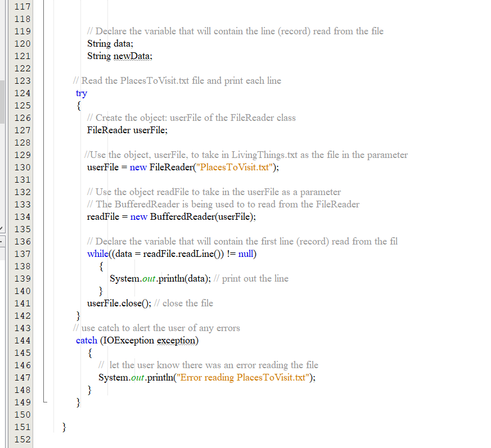Click the '// close the file' comment
Viewport: 491px width, 448px height.
184,304
